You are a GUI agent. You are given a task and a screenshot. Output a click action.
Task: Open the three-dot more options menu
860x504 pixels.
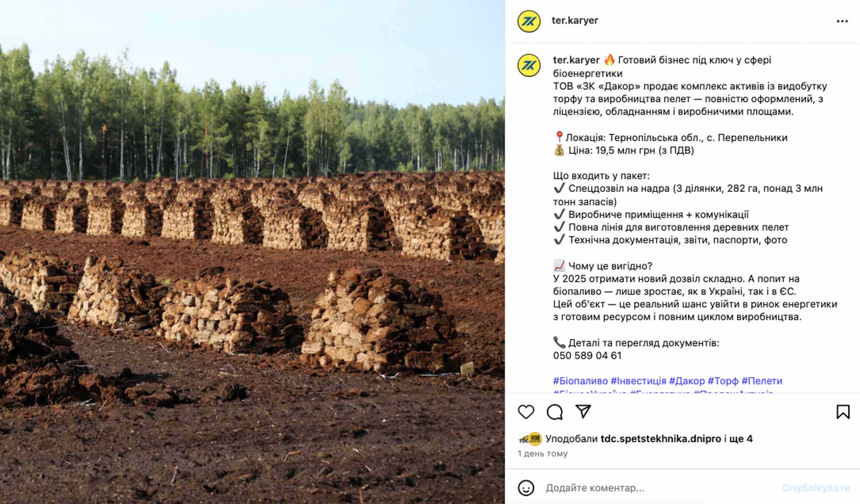(x=842, y=21)
